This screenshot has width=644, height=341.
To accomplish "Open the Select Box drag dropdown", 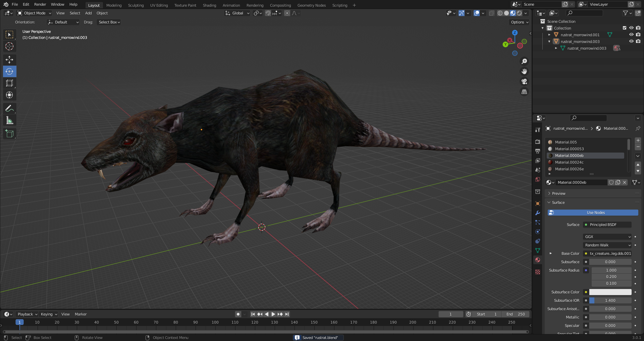I will pos(109,22).
